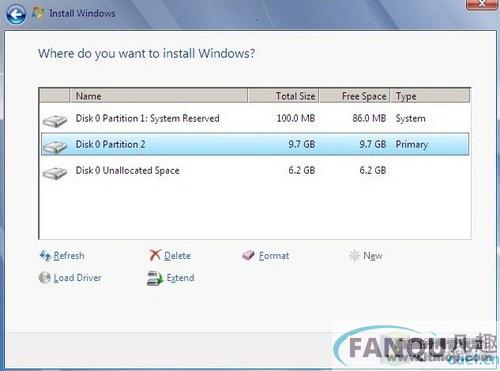Image resolution: width=500 pixels, height=371 pixels.
Task: Click the Refresh arrows icon
Action: 45,256
